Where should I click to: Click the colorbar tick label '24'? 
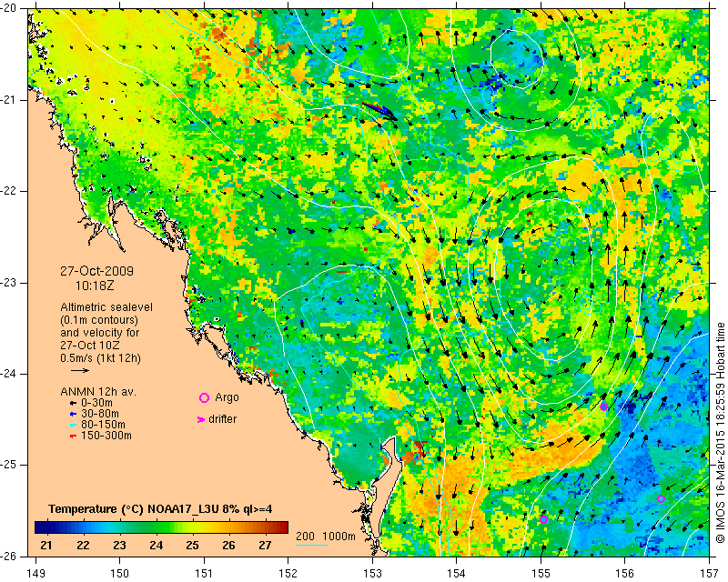pos(156,545)
